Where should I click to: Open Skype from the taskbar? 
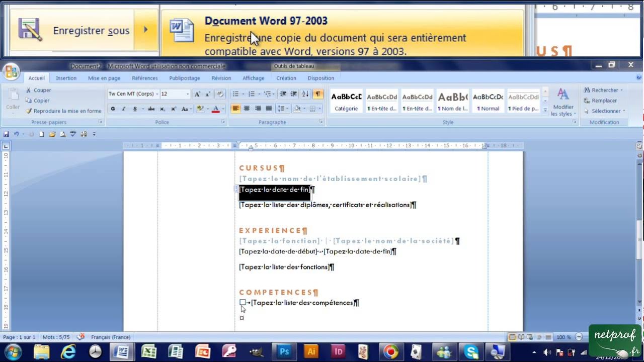tap(471, 351)
